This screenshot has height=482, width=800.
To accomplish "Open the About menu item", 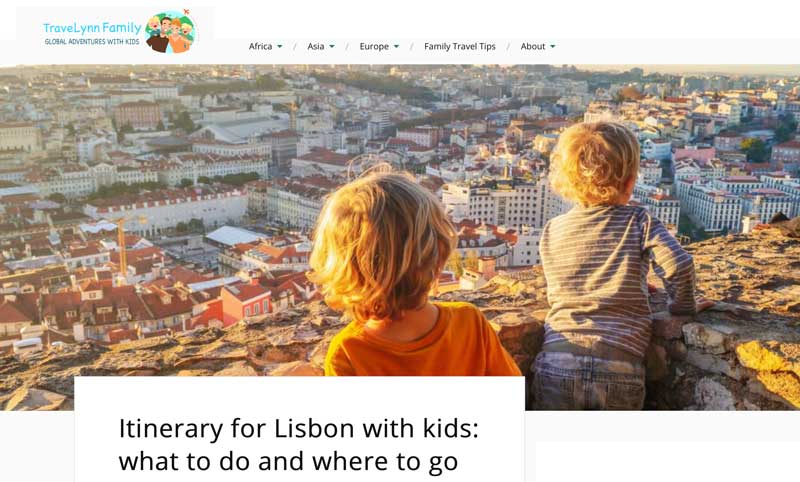I will tap(533, 46).
